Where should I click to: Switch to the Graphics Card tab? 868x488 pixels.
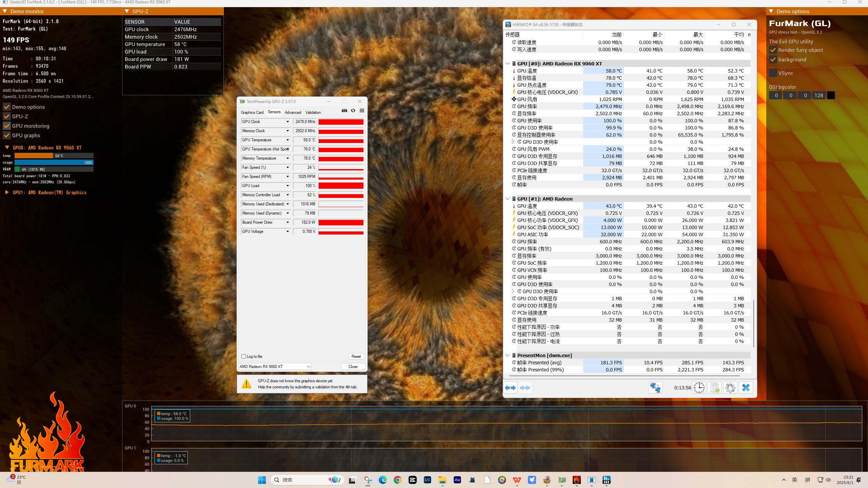click(252, 113)
